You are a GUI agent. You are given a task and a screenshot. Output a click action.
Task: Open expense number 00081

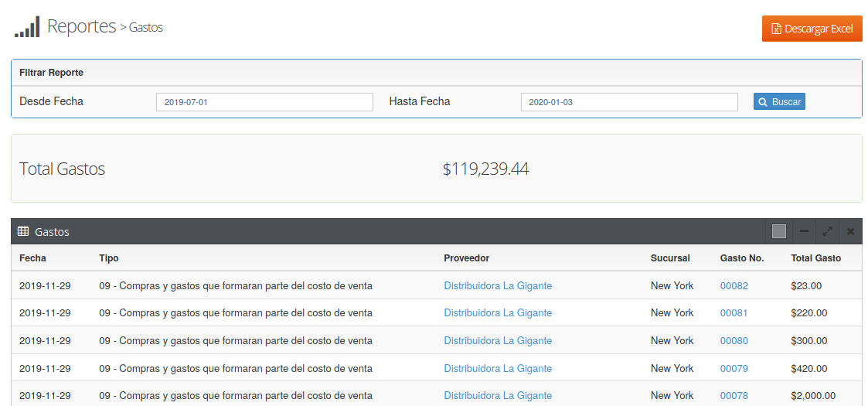coord(734,313)
